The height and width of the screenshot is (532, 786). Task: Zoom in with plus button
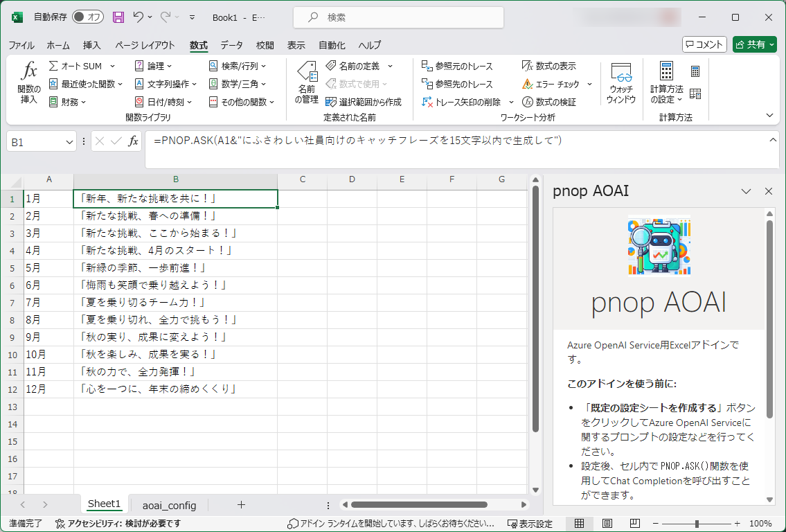(x=738, y=524)
